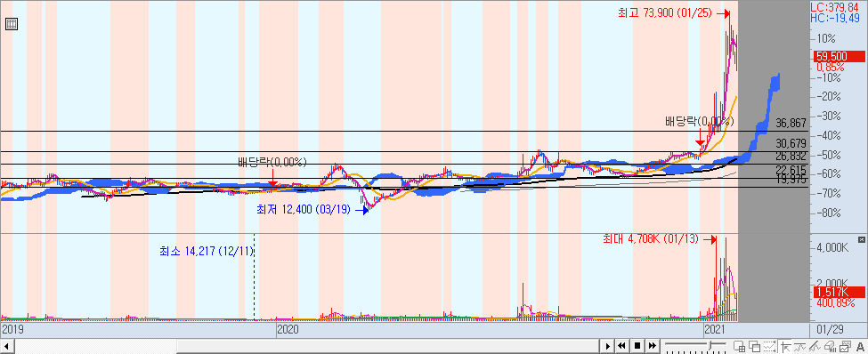The height and width of the screenshot is (354, 868).
Task: Click the 26,832 horizontal line price label
Action: (x=791, y=156)
